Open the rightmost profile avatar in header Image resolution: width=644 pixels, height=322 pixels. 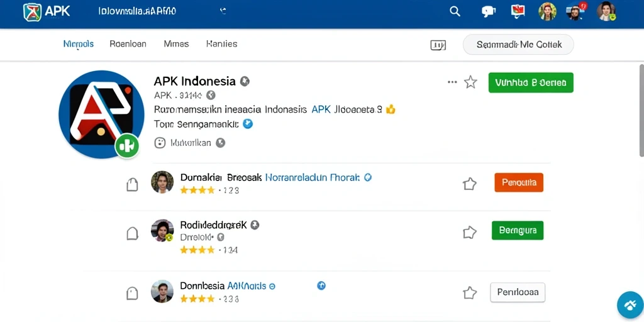[x=606, y=11]
